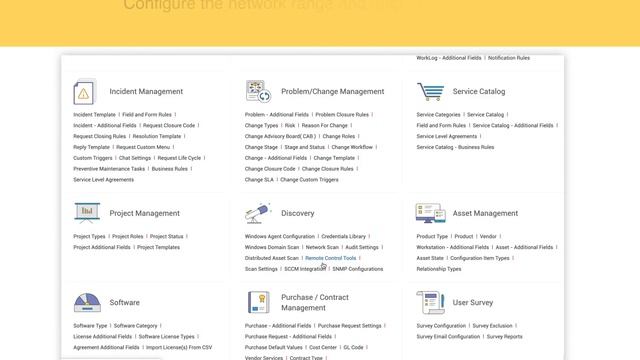Open Distributed Asset Scan link
This screenshot has width=640, height=360.
pos(272,258)
